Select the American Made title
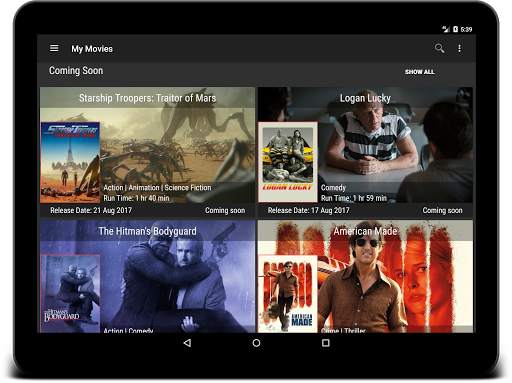 [x=365, y=231]
